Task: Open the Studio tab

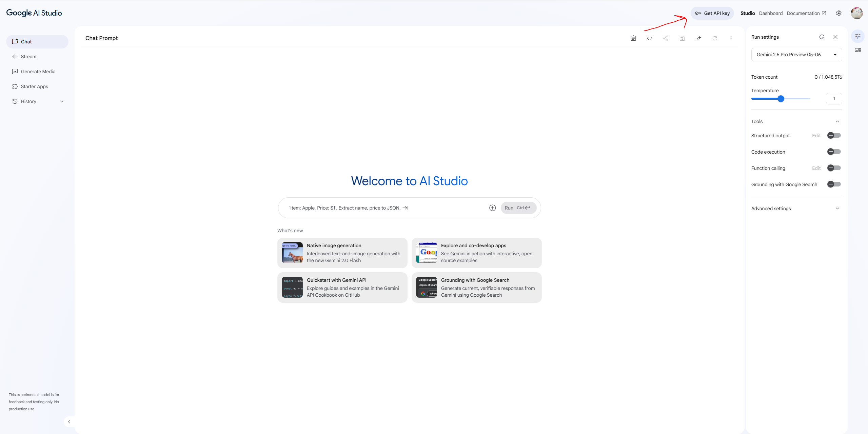Action: pyautogui.click(x=747, y=13)
